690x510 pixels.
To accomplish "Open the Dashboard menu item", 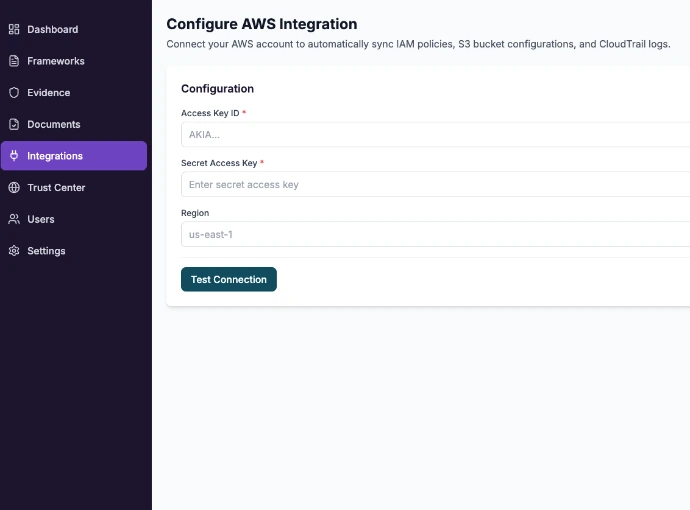I will [x=52, y=30].
